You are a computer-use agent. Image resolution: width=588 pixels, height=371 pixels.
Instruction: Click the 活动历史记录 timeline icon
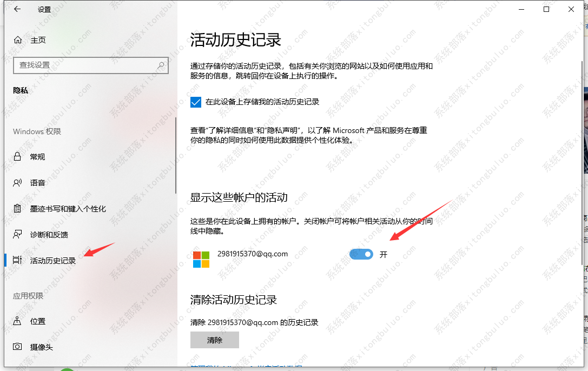tap(17, 260)
